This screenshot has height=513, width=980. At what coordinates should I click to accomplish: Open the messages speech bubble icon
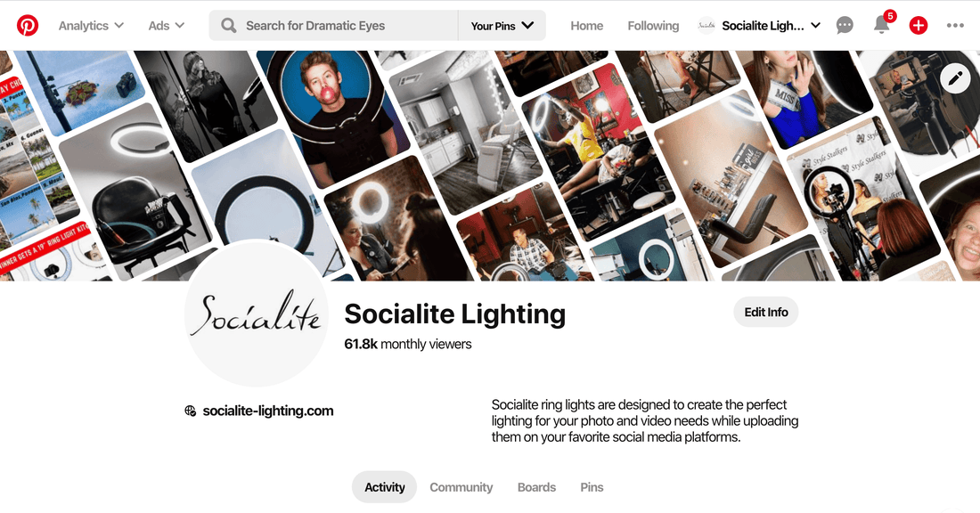pyautogui.click(x=845, y=26)
